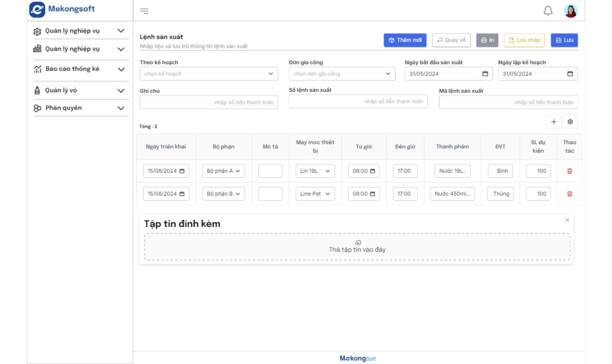Click the Thêm mới button
This screenshot has width=612, height=364.
tap(405, 40)
